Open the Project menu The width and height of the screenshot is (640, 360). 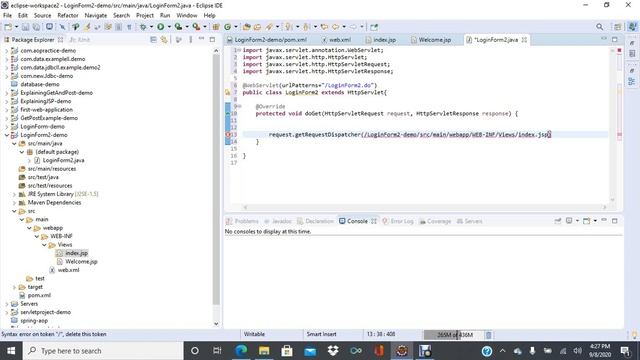pos(145,15)
